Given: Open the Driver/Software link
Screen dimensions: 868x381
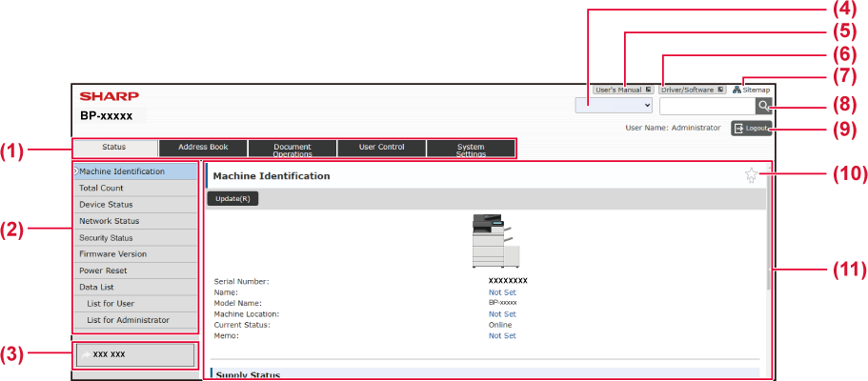Looking at the screenshot, I should pyautogui.click(x=693, y=90).
